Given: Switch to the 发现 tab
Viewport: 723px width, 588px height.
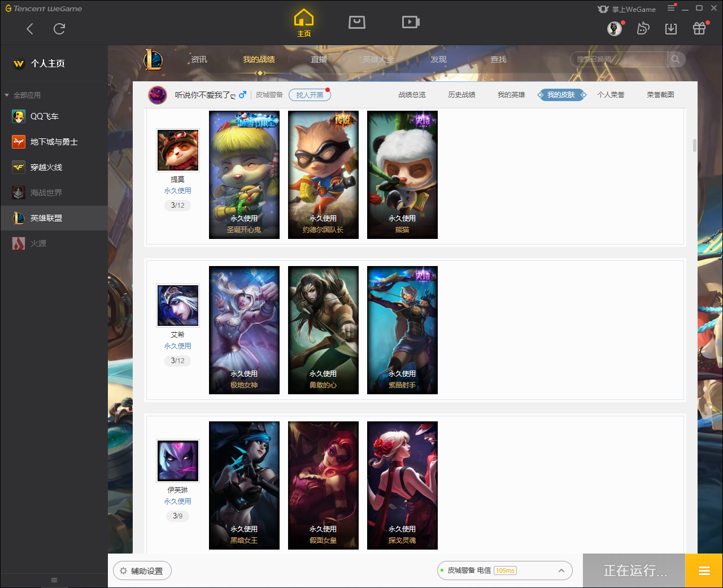Looking at the screenshot, I should click(x=438, y=59).
